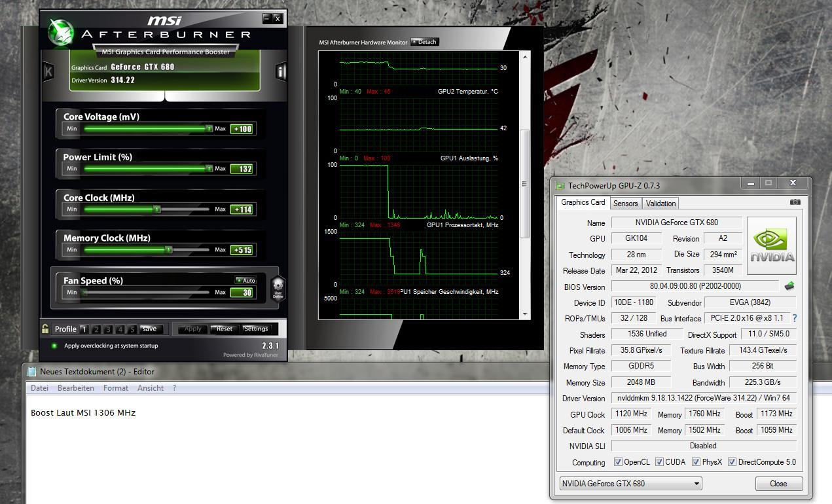Click the Memory Clock slider handle
Viewport: 832px width, 504px height.
click(169, 250)
